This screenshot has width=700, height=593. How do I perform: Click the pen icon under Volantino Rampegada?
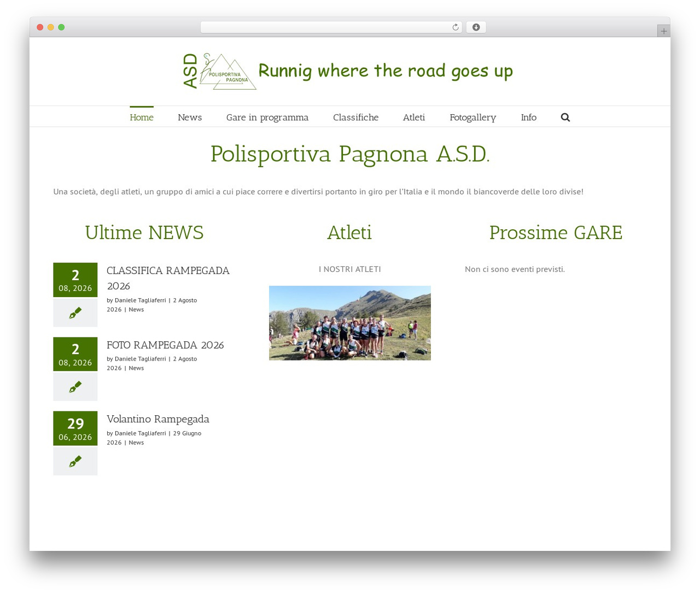point(75,462)
